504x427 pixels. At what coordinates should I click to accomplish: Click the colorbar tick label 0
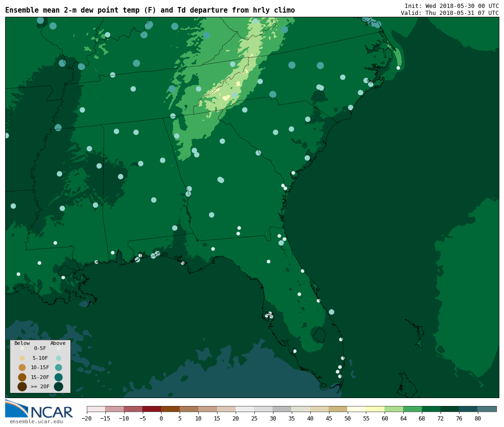pos(161,418)
